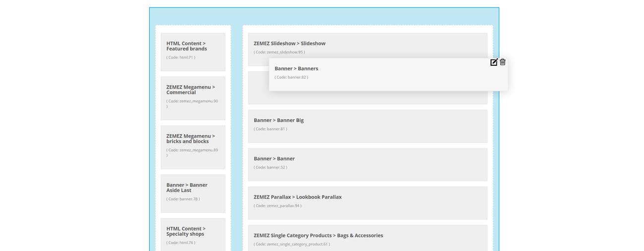Click the text 'Code: zemez_single_category_product.61'
The image size is (644, 251).
(x=292, y=244)
